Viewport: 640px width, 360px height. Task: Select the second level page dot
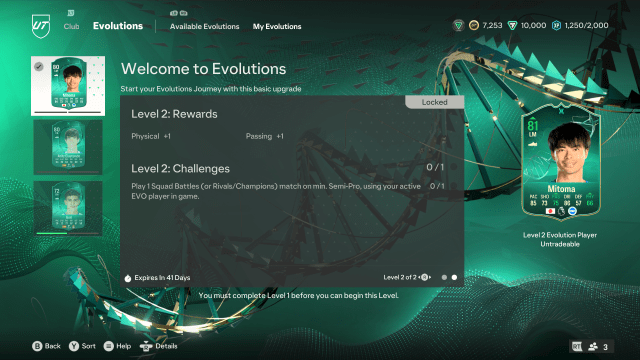pyautogui.click(x=454, y=278)
